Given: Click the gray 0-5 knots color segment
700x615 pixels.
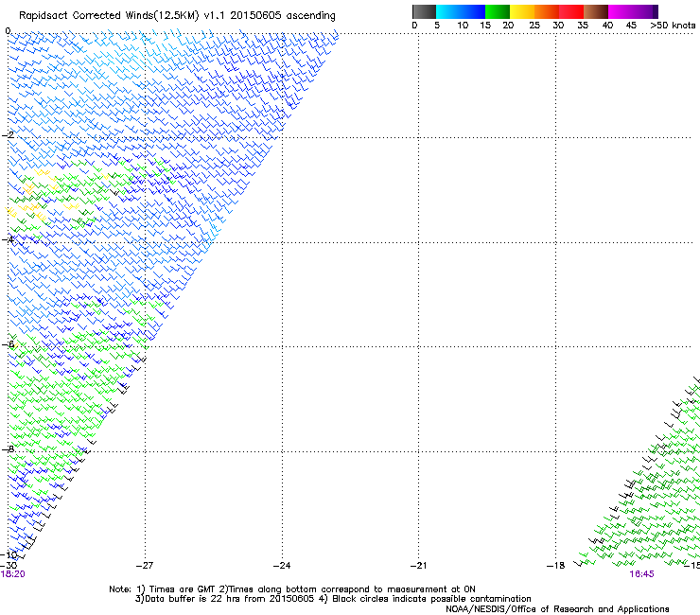Looking at the screenshot, I should click(424, 11).
